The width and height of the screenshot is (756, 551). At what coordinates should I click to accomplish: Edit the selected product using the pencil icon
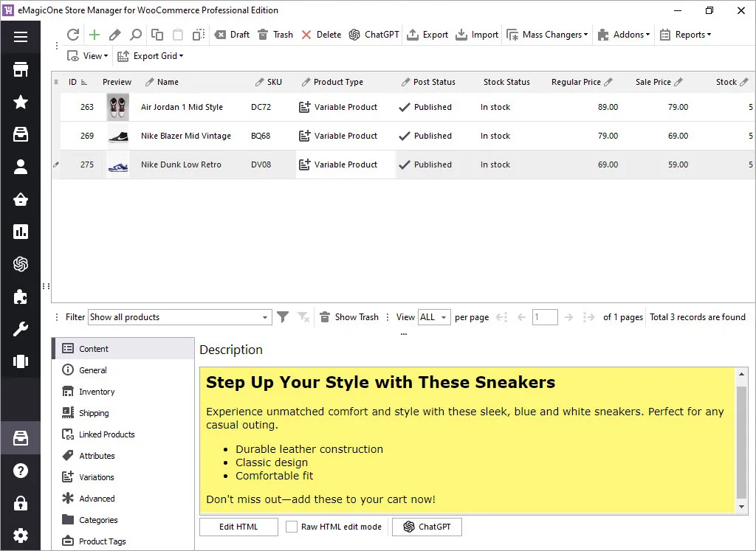click(x=114, y=34)
